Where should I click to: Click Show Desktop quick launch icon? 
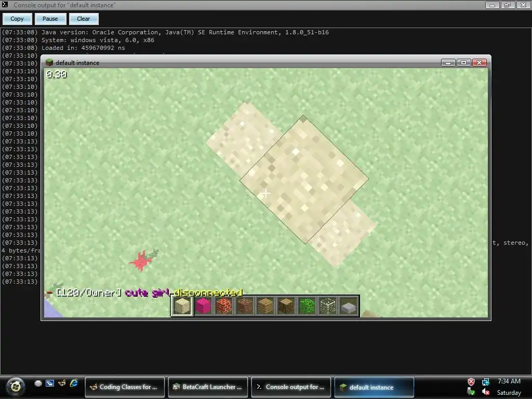(38, 383)
